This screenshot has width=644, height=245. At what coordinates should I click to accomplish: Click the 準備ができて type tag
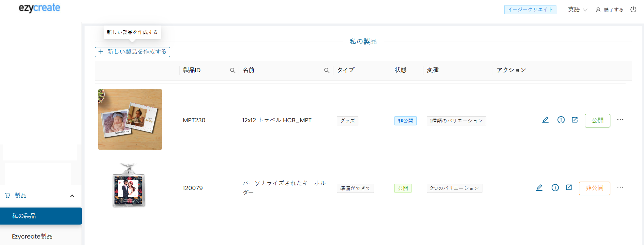coord(355,188)
